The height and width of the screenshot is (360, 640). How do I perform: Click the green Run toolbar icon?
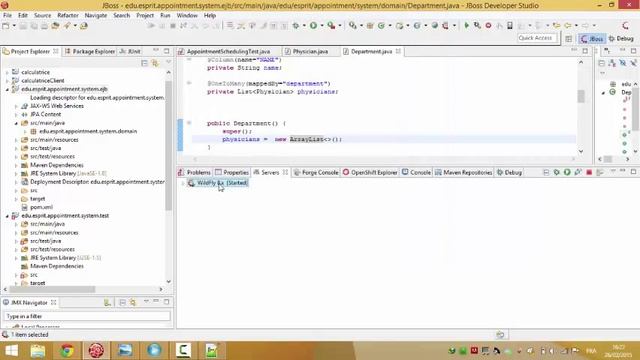313,26
